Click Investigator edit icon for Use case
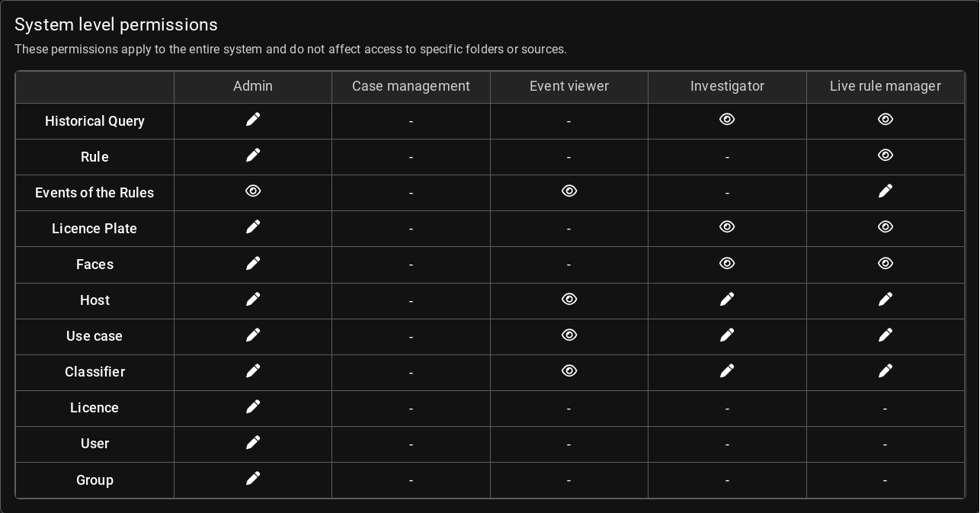This screenshot has height=513, width=980. pyautogui.click(x=727, y=335)
